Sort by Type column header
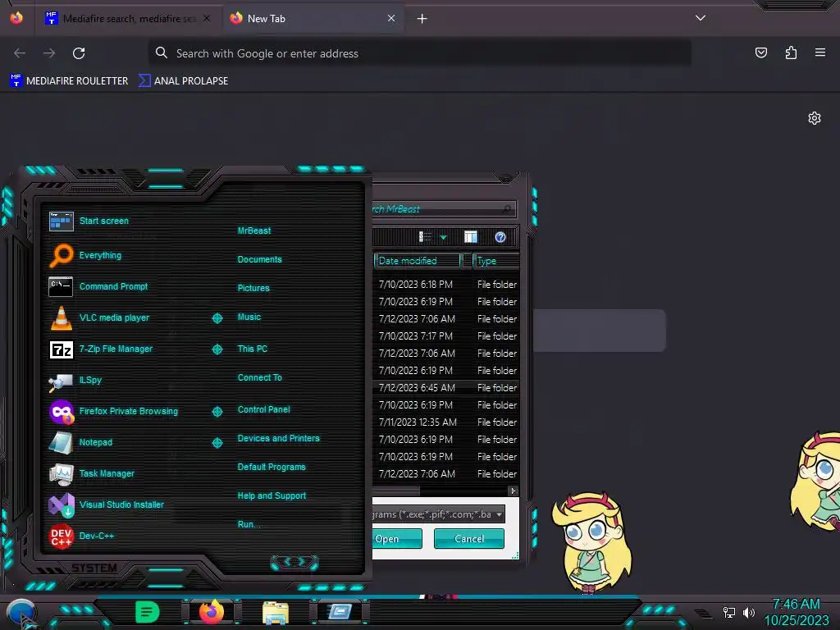 pyautogui.click(x=496, y=261)
